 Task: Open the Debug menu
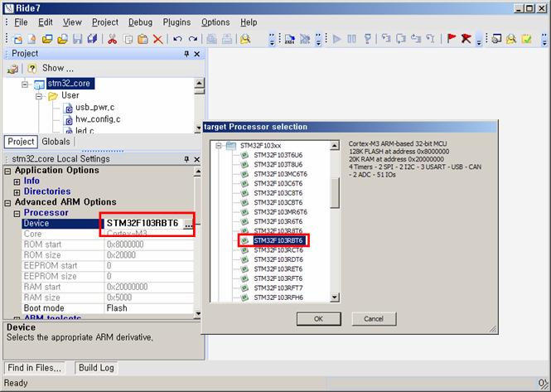(140, 22)
